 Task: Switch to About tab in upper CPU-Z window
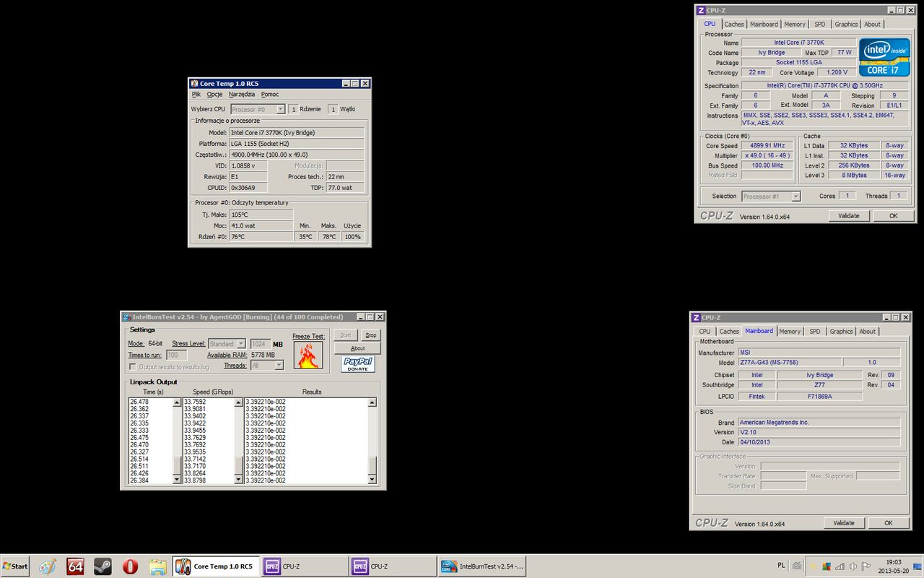click(x=873, y=24)
